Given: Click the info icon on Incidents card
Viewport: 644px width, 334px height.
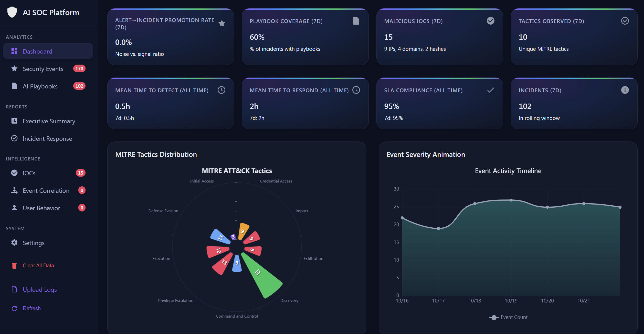Looking at the screenshot, I should coord(625,90).
